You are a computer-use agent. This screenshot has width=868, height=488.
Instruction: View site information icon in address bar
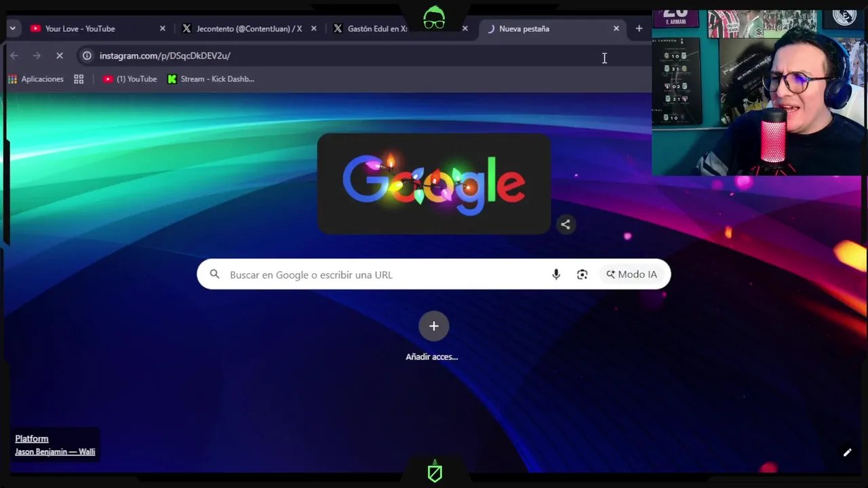pyautogui.click(x=87, y=56)
